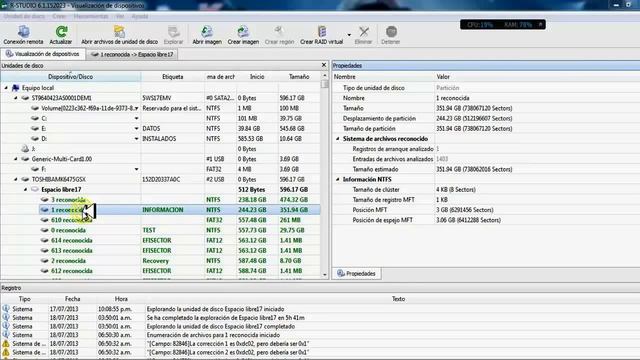
Task: Click the TOSHIBAMK6475GSX drive icon
Action: [25, 179]
